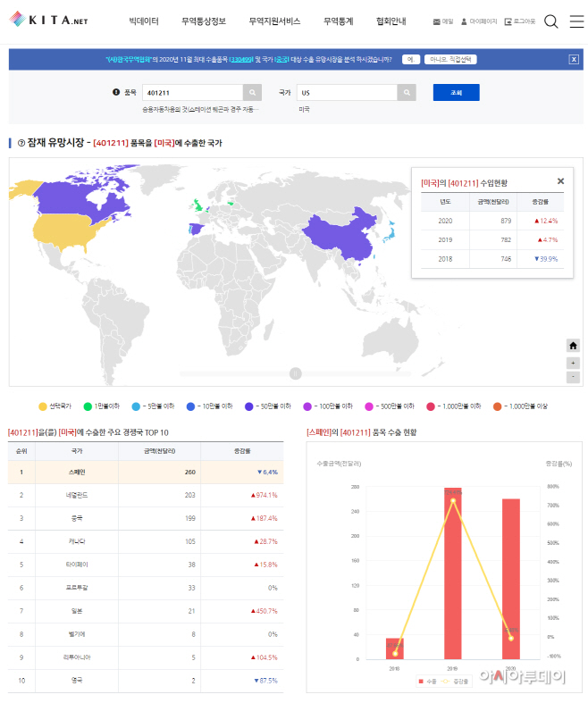Zoom out the map with minus button
This screenshot has height=703, width=588.
pyautogui.click(x=573, y=377)
